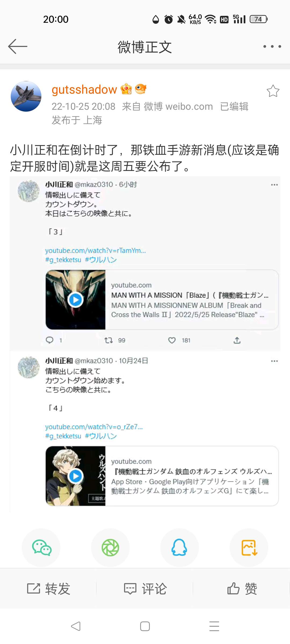The width and height of the screenshot is (290, 644).
Task: Open Android recent apps menu icon
Action: 214,626
